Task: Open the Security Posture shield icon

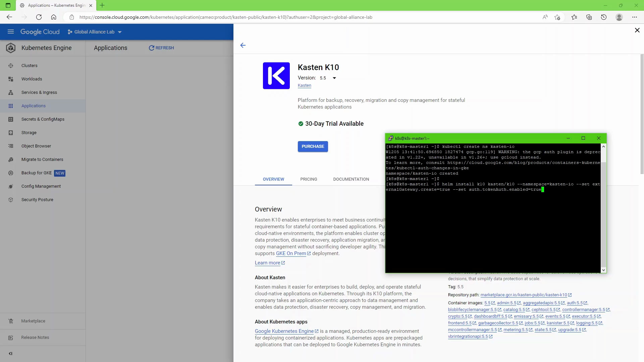Action: tap(11, 200)
